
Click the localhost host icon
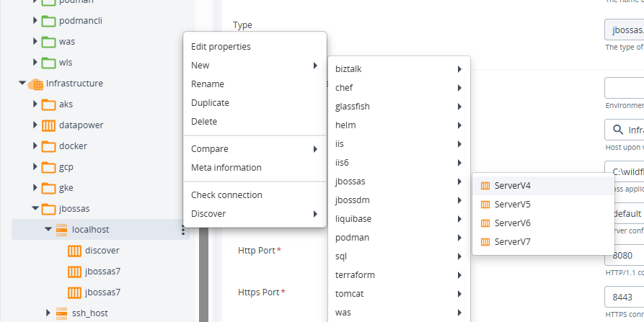[62, 230]
